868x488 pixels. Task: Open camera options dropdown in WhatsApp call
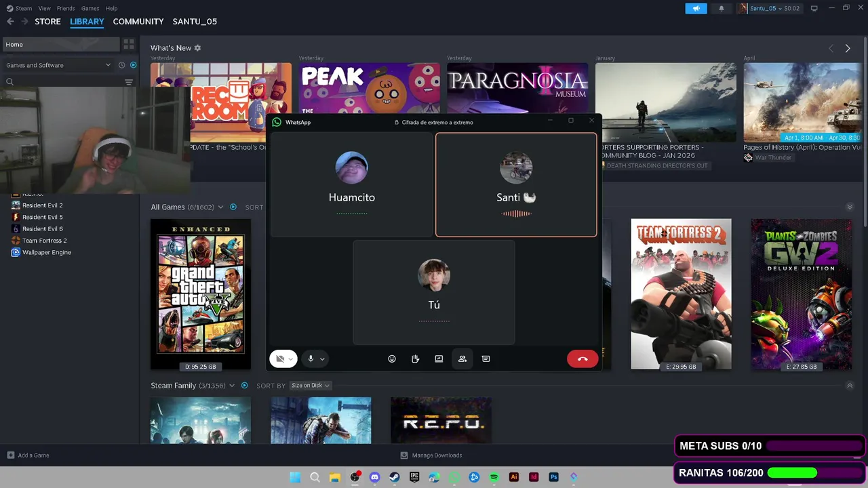pyautogui.click(x=292, y=359)
